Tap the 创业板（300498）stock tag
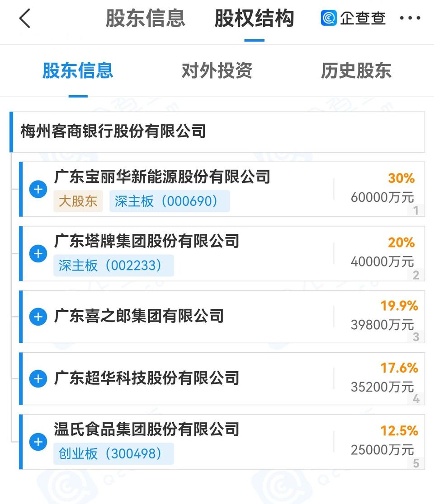This screenshot has width=434, height=504. [113, 453]
